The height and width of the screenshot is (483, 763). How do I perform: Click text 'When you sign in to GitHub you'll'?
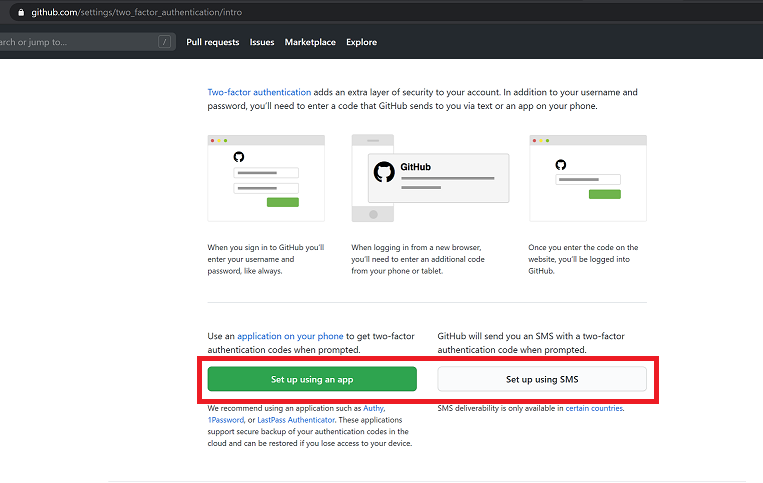tap(266, 248)
